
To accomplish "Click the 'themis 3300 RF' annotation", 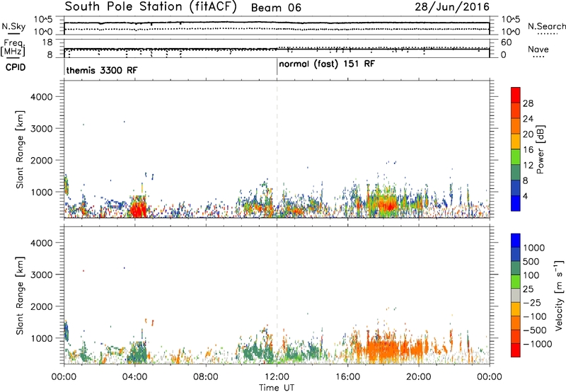I will (102, 70).
